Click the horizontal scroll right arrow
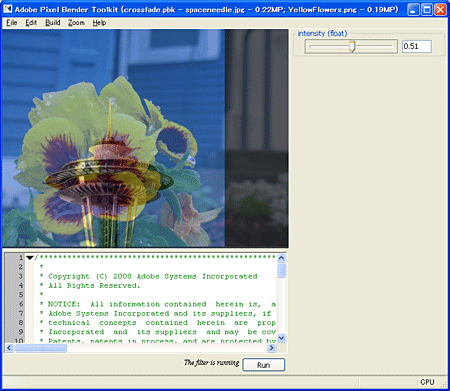450x391 pixels. [271, 348]
